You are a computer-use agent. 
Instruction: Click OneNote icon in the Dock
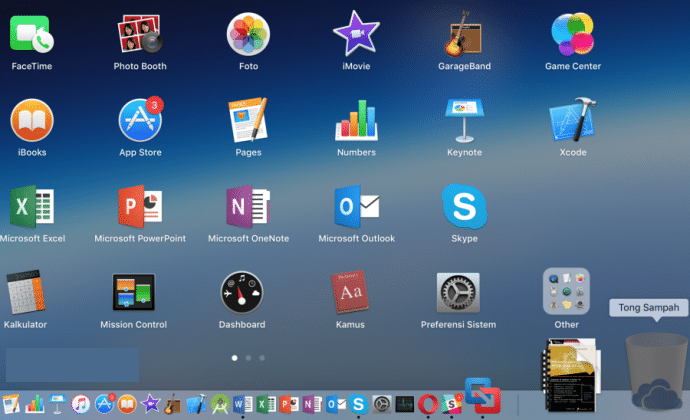click(x=312, y=404)
